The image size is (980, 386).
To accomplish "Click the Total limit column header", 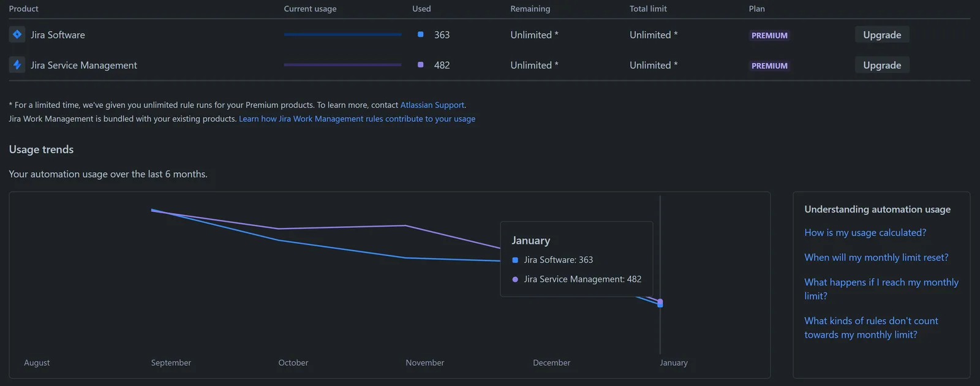I will click(x=648, y=9).
